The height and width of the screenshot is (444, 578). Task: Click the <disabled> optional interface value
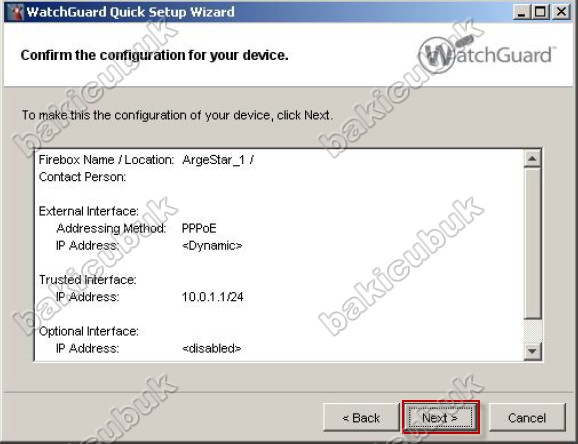tap(212, 348)
